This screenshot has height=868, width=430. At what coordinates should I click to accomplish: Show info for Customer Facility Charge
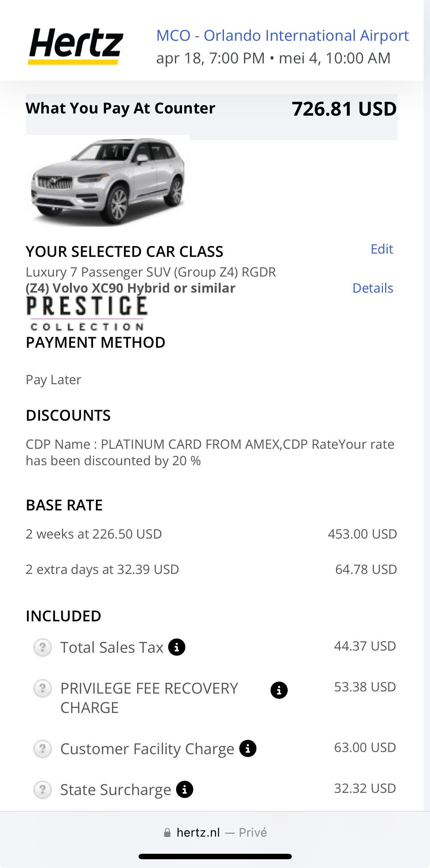coord(248,749)
